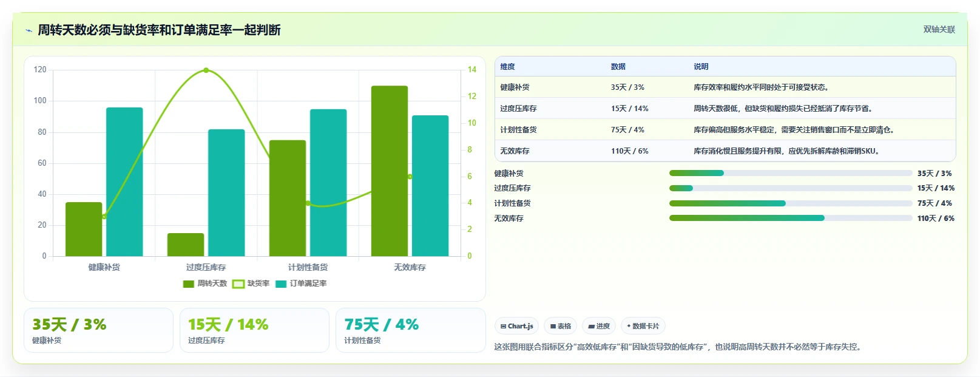Click the description 库存效率和履约水平同时处于可接受状态

tap(761, 87)
